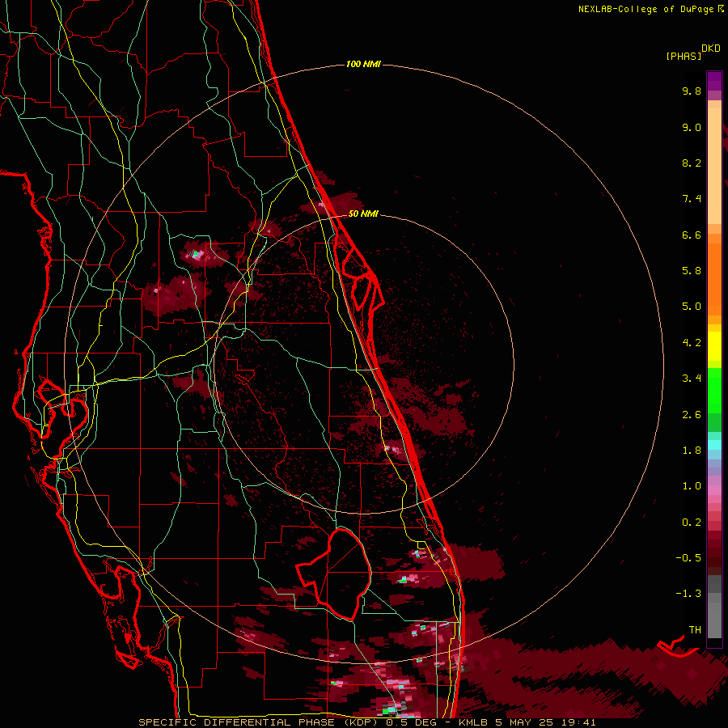Click the 100 NMI range ring label
Viewport: 728px width, 728px height.
(x=363, y=64)
